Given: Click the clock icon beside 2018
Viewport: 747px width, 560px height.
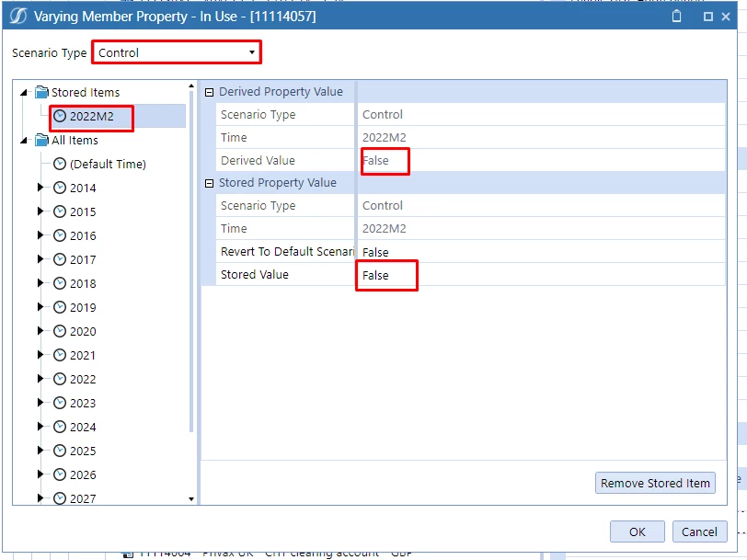Looking at the screenshot, I should coord(60,284).
